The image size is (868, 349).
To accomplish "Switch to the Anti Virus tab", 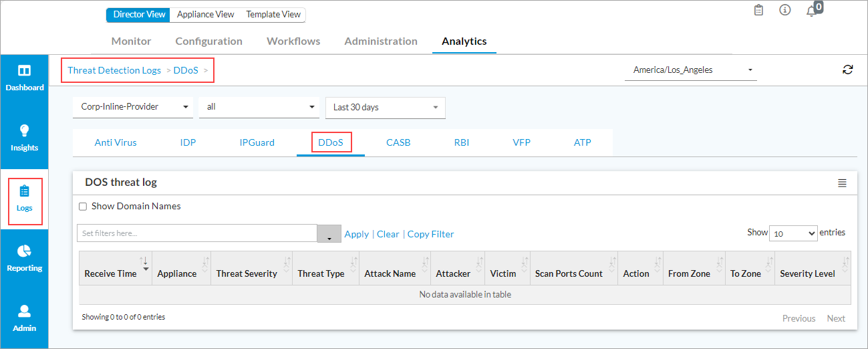I will 116,142.
